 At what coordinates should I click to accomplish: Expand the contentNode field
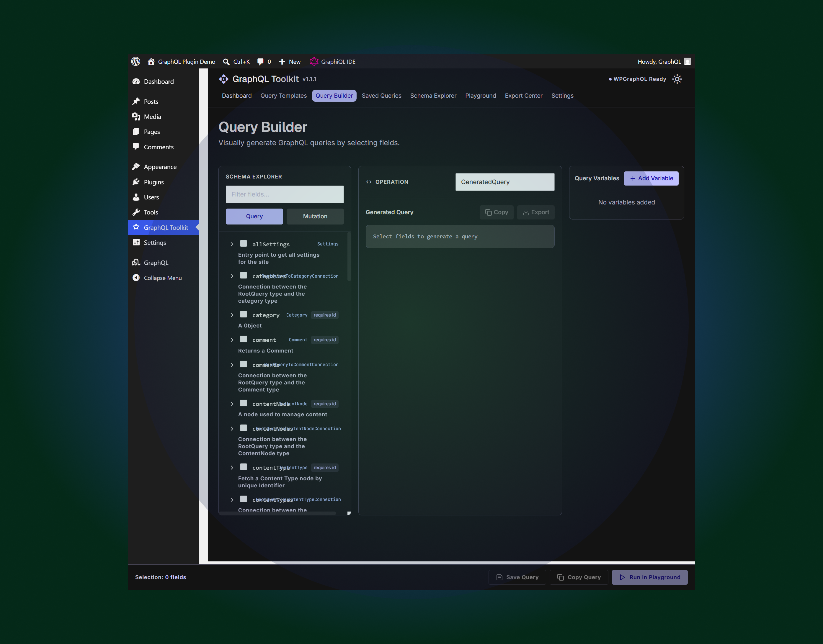pyautogui.click(x=232, y=404)
